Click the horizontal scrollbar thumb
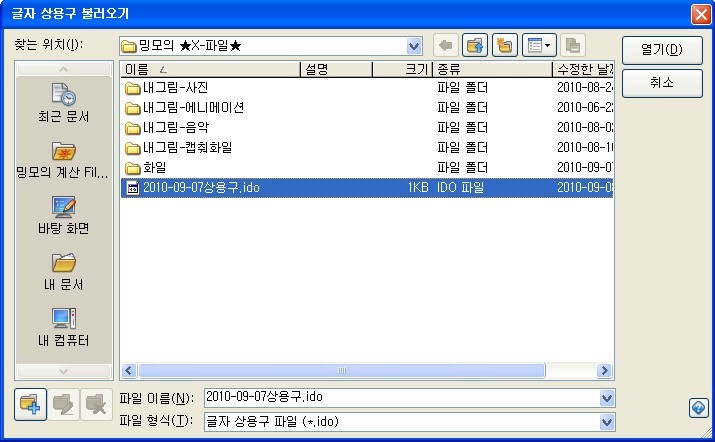The height and width of the screenshot is (442, 715). tap(342, 370)
